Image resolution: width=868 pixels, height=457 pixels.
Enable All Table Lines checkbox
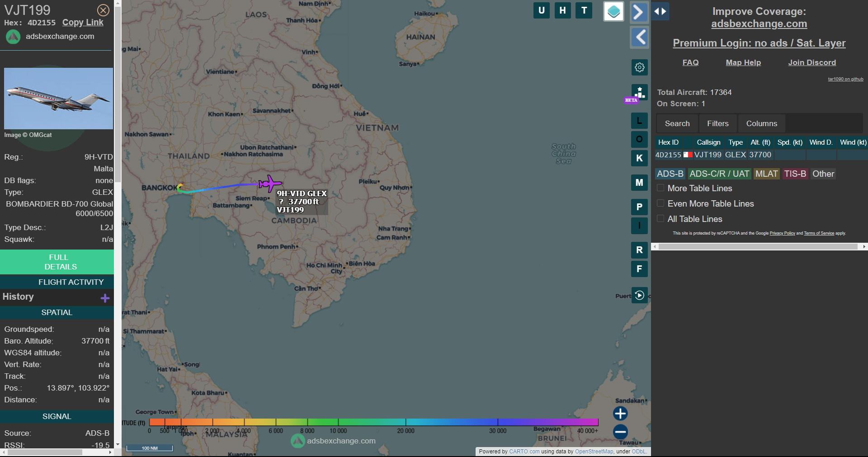660,218
